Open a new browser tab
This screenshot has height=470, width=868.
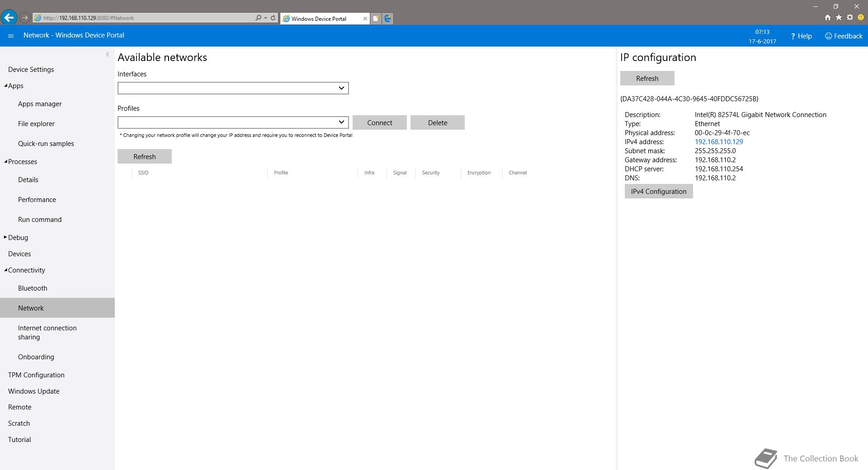point(376,19)
